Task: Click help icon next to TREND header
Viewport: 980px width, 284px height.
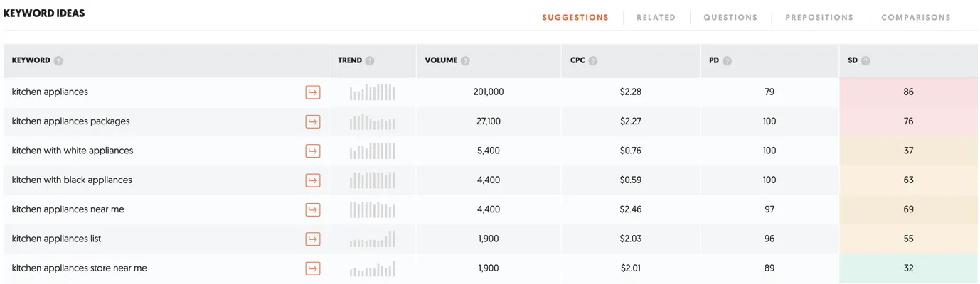Action: pos(370,61)
